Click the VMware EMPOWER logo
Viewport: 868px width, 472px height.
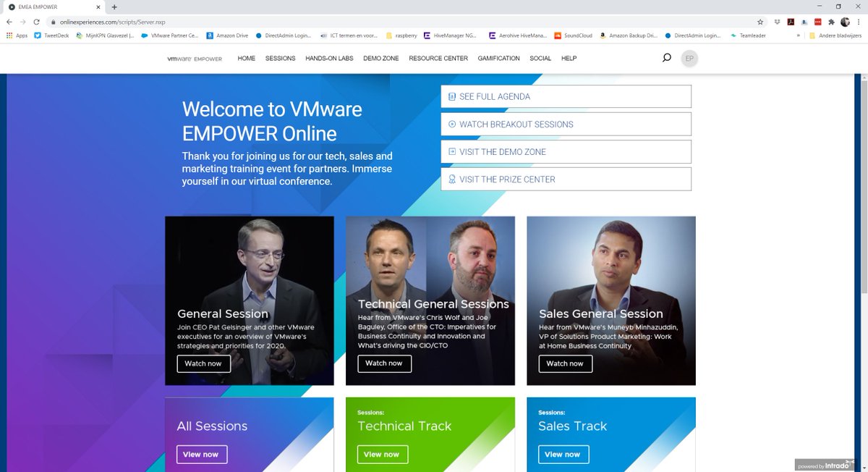point(195,59)
